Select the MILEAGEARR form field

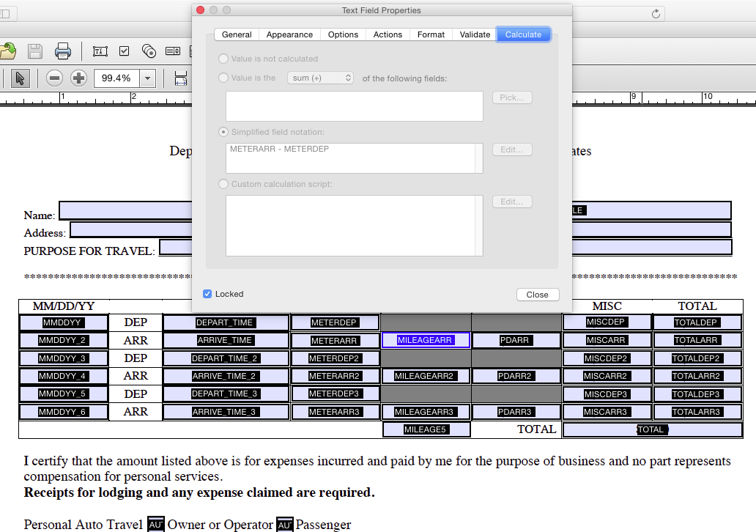[425, 340]
